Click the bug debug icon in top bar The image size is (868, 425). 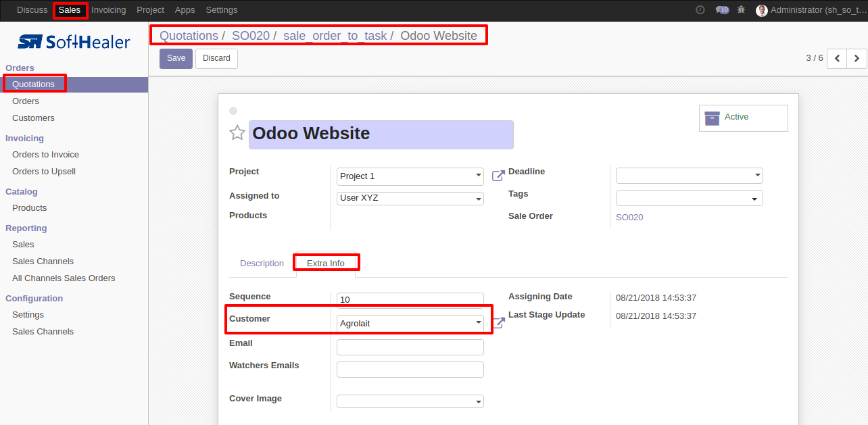(742, 10)
